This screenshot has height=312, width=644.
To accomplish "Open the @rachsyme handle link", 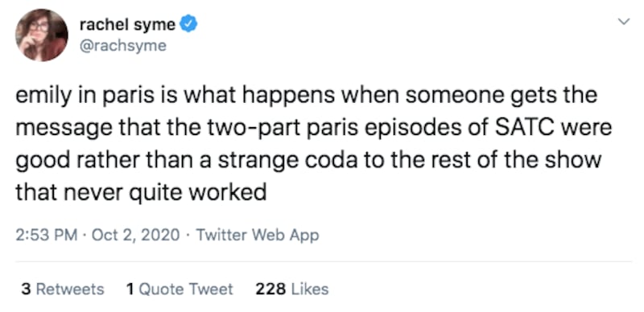I will click(123, 46).
